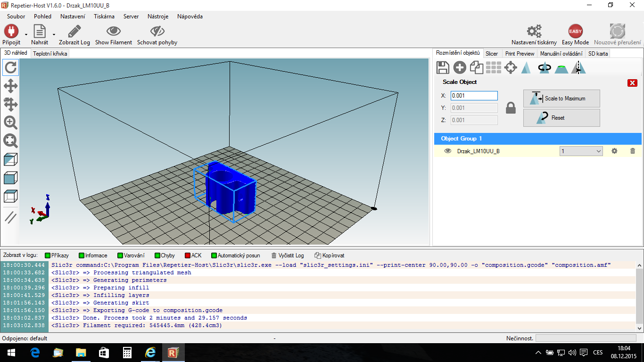Click the Save object diskette icon
This screenshot has width=644, height=362.
[x=443, y=68]
